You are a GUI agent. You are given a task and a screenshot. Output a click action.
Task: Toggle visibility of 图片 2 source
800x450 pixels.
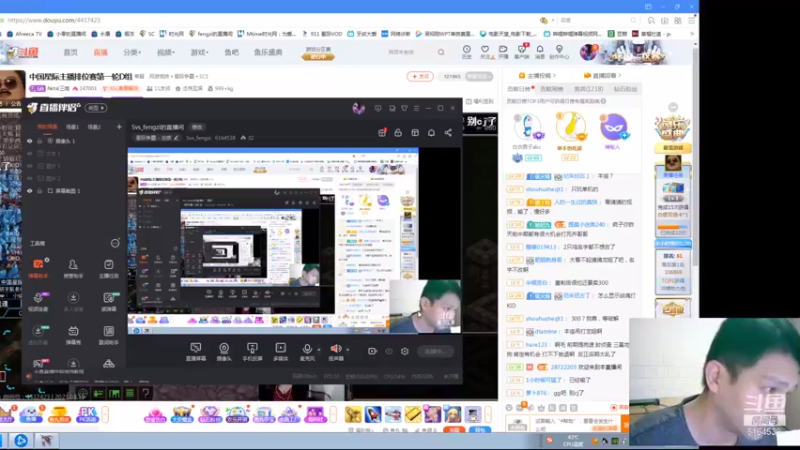[x=30, y=179]
